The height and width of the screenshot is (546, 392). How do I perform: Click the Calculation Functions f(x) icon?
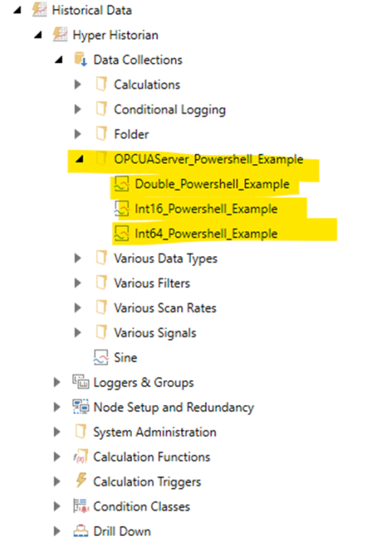pos(81,456)
